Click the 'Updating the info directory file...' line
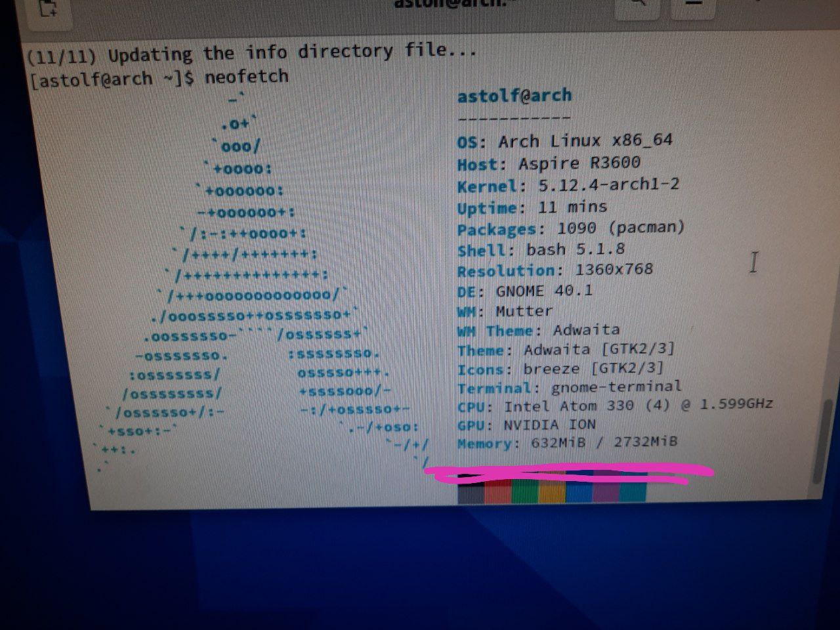Viewport: 840px width, 630px height. 251,52
